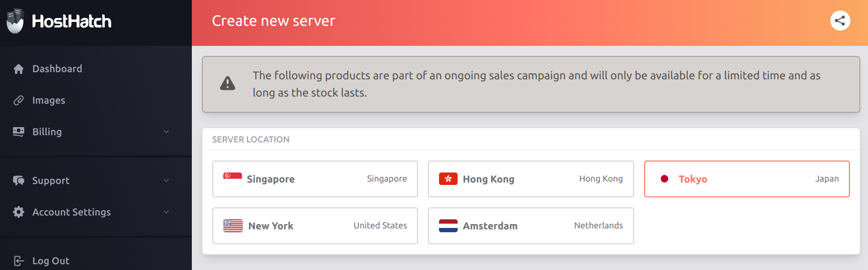Click the Log Out door icon
The width and height of the screenshot is (868, 270).
19,261
